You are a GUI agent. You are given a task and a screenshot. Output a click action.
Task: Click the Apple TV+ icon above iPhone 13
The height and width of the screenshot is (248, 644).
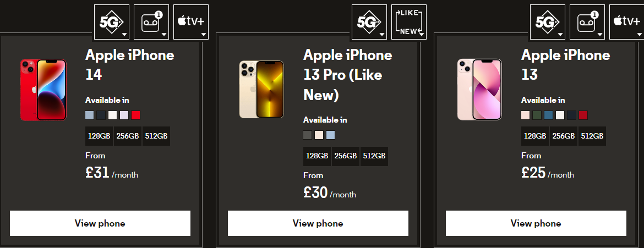[x=627, y=22]
